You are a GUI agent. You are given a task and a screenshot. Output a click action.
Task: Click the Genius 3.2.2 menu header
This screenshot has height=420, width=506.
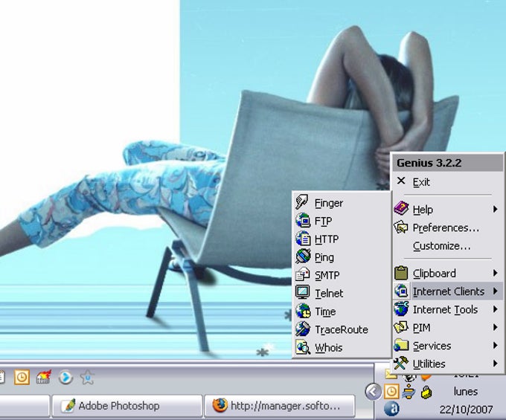447,163
